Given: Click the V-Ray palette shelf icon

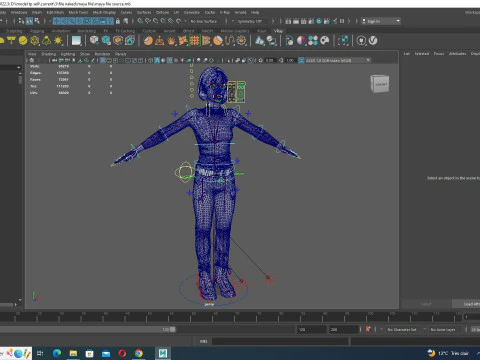Looking at the screenshot, I should pos(325,41).
